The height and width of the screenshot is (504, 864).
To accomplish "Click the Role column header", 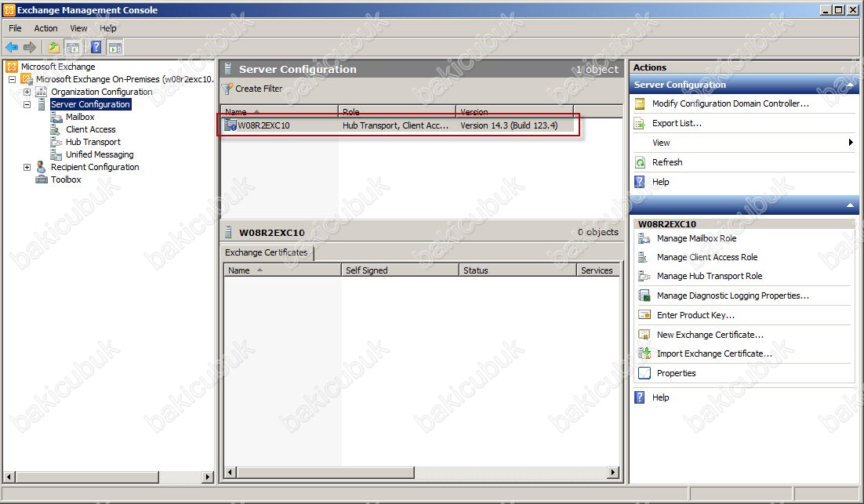I will tap(398, 112).
